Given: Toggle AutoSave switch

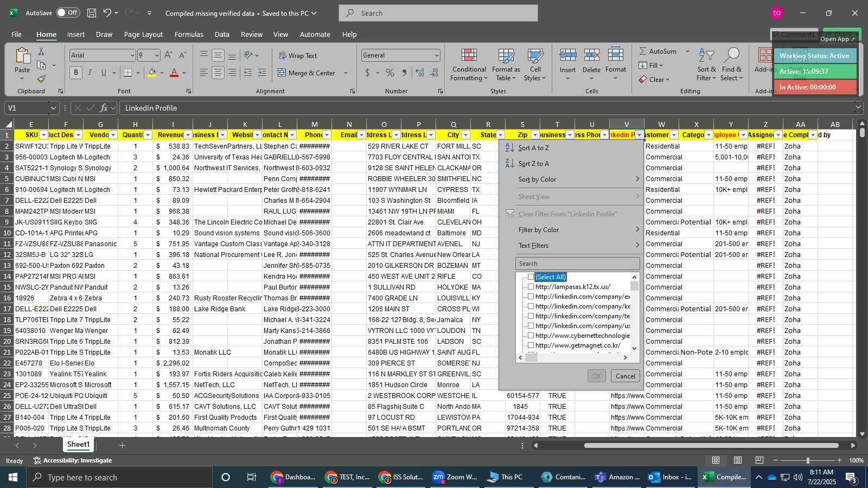Looking at the screenshot, I should 68,12.
